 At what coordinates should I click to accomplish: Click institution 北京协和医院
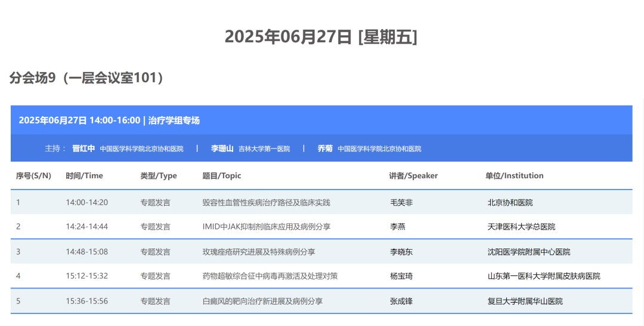tap(510, 203)
